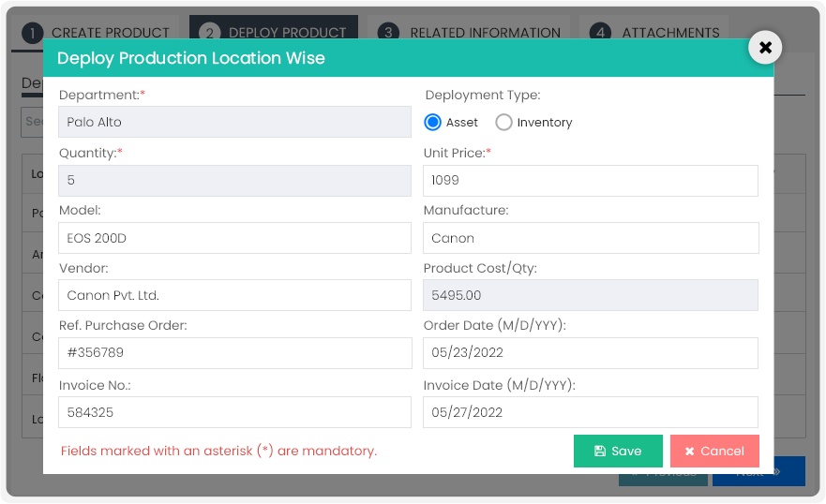Screen dimensions: 826x504
Task: Click the floppy disk icon on Save
Action: pos(599,451)
